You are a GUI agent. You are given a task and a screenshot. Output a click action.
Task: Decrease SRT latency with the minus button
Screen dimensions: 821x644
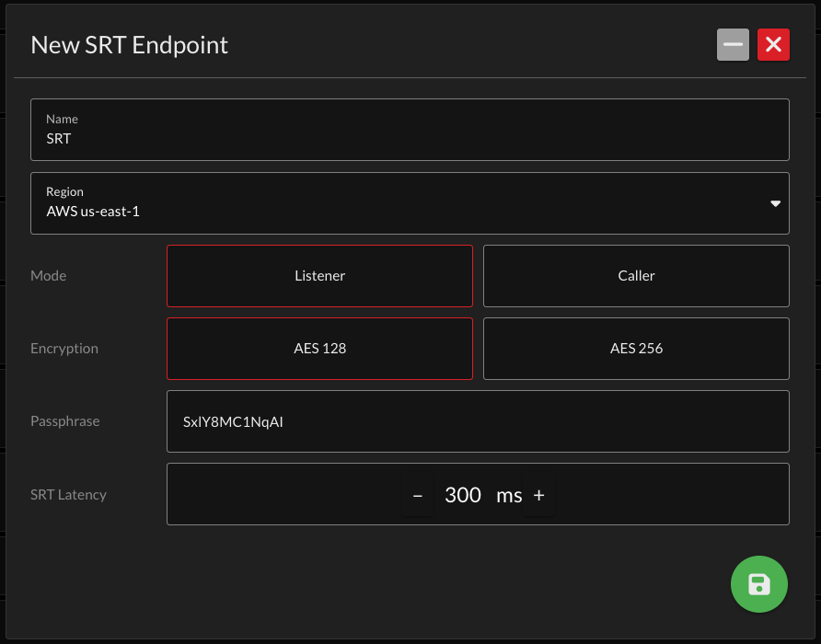coord(417,494)
